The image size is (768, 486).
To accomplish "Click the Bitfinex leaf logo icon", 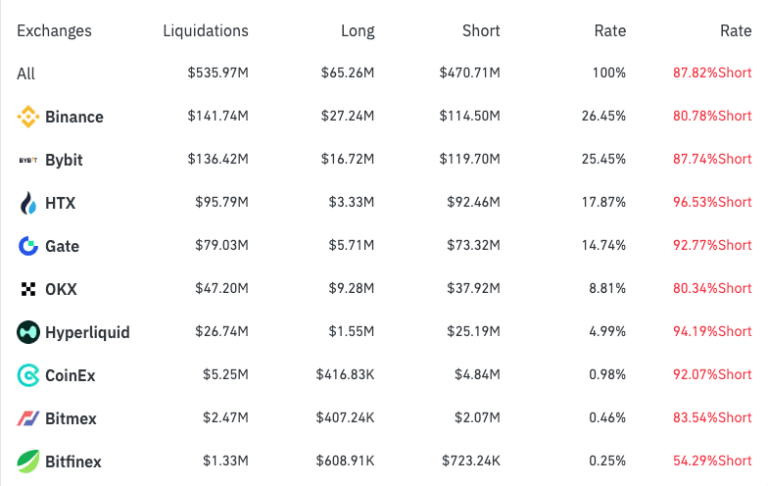I will pyautogui.click(x=28, y=461).
